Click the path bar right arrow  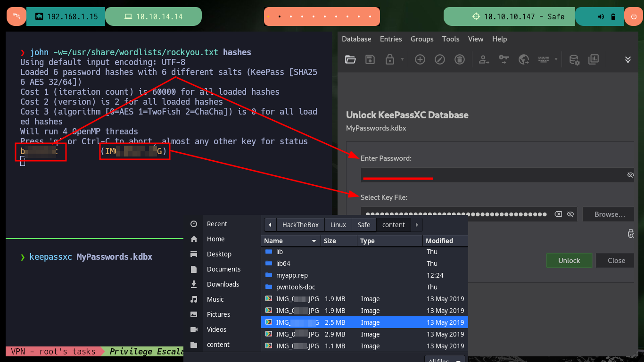(x=417, y=225)
